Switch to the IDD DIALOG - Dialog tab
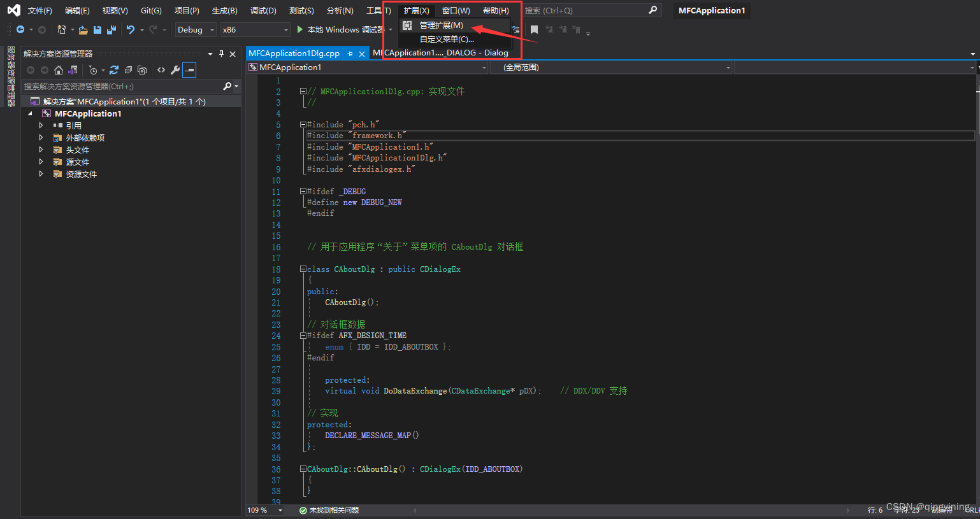Viewport: 980px width, 519px height. click(440, 53)
